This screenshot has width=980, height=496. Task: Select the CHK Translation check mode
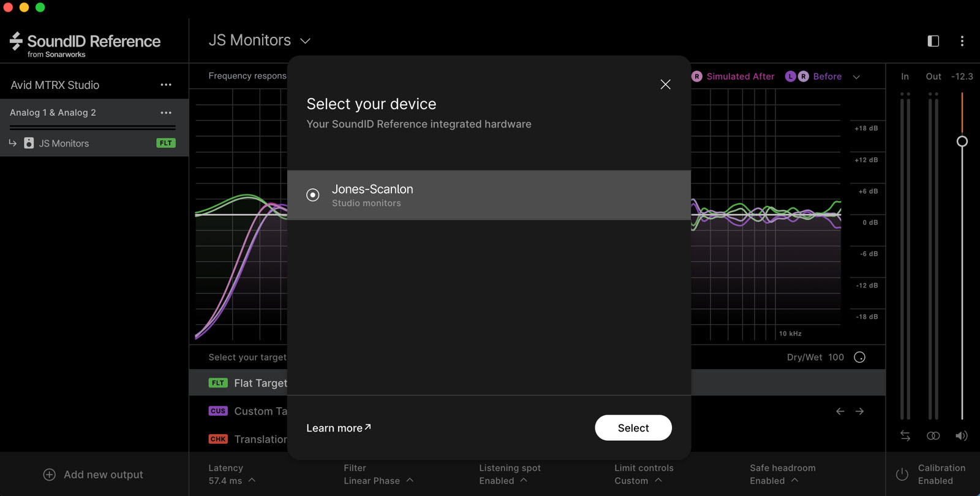pyautogui.click(x=247, y=440)
